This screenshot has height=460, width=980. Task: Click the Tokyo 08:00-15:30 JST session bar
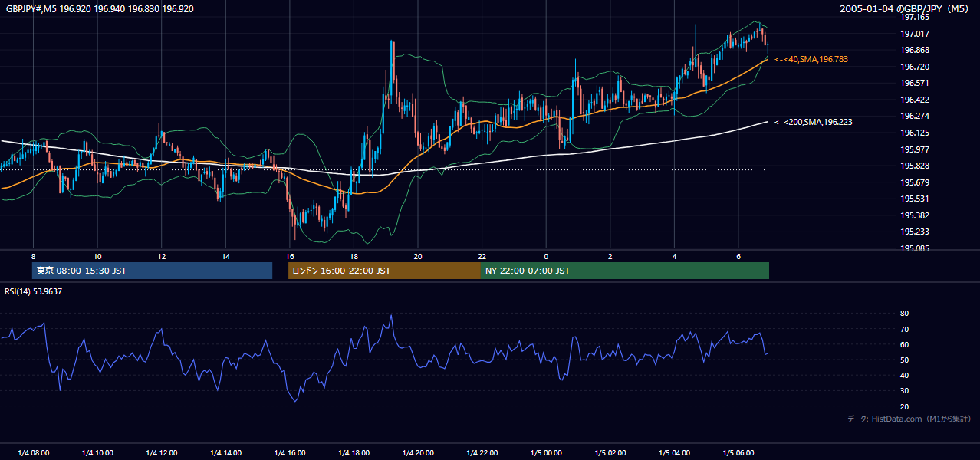[152, 271]
